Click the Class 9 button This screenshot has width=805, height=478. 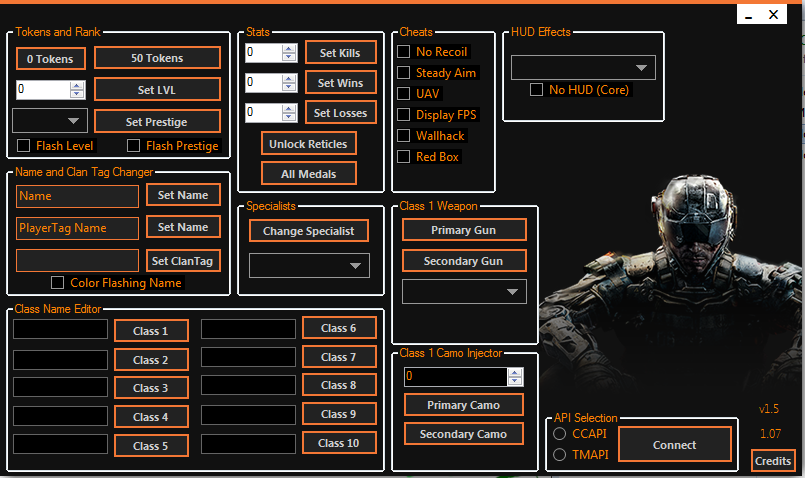click(x=339, y=414)
